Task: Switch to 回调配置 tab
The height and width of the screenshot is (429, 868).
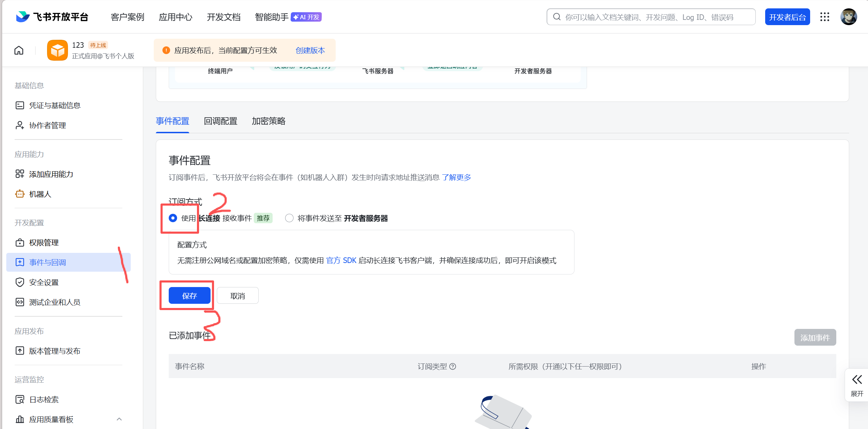Action: (x=220, y=121)
